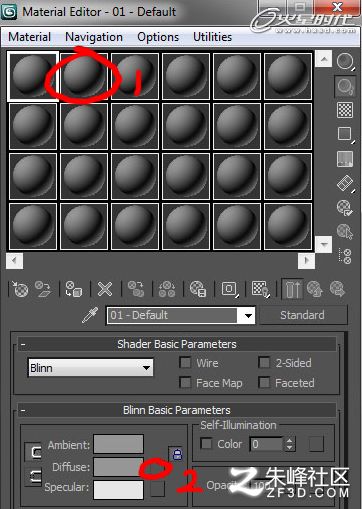This screenshot has width=362, height=509.
Task: Click the Reset Map/Material X icon
Action: tap(105, 289)
